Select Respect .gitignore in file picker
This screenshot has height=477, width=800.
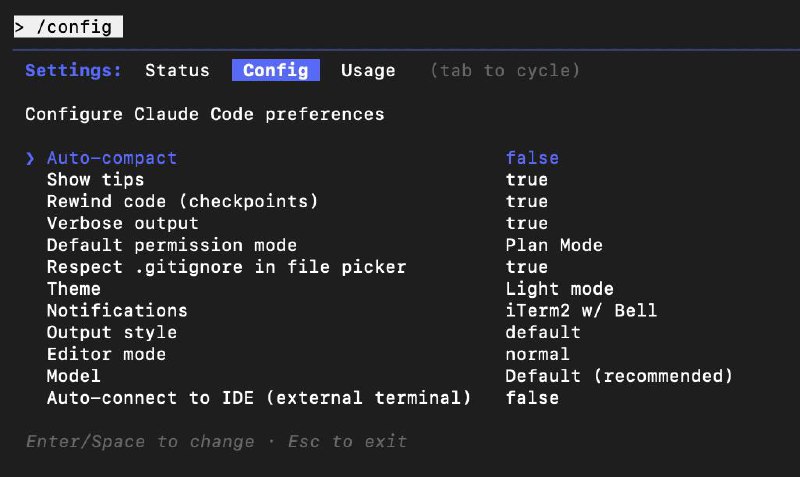point(226,267)
